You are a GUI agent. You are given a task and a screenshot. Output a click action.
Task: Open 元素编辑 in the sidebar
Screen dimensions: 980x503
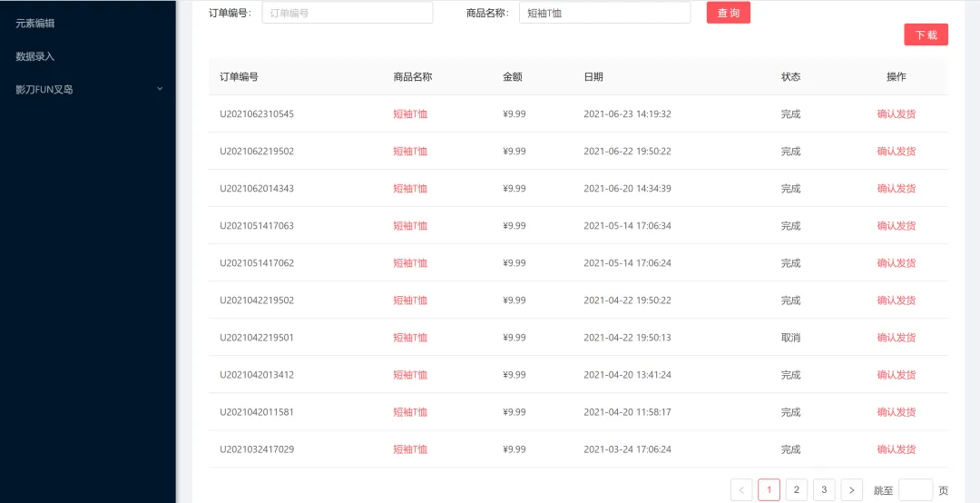pos(35,23)
